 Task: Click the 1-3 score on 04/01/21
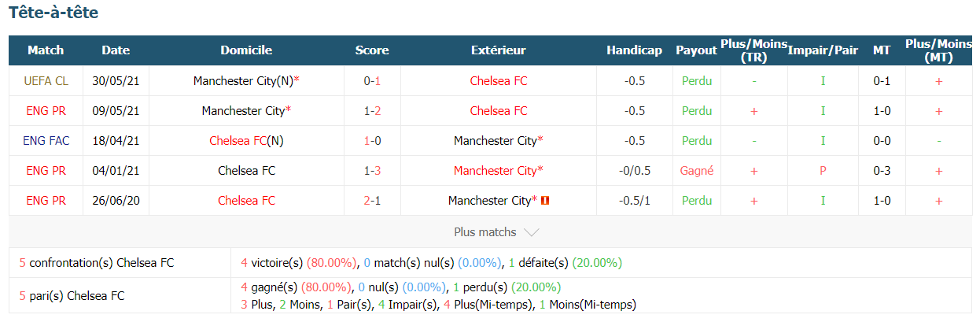[x=372, y=170]
